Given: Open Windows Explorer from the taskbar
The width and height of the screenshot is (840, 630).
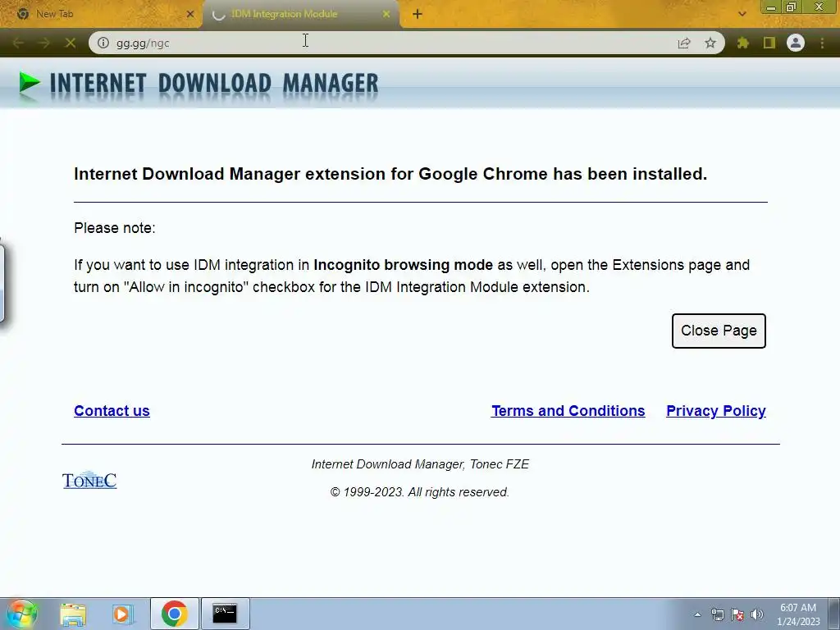Looking at the screenshot, I should pyautogui.click(x=73, y=614).
